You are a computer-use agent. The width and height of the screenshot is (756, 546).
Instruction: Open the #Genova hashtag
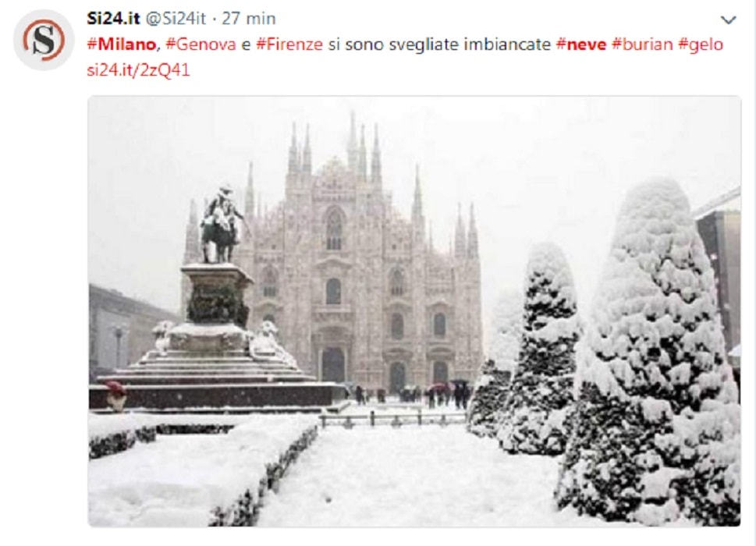(201, 44)
